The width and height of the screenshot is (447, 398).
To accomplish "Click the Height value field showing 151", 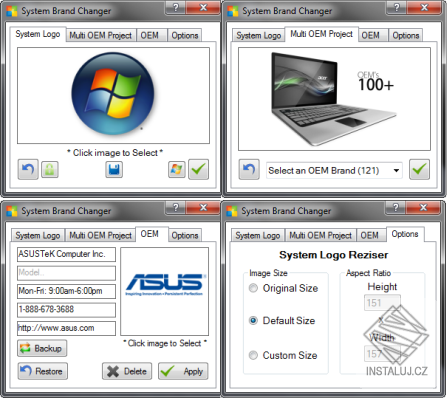I will [x=382, y=303].
